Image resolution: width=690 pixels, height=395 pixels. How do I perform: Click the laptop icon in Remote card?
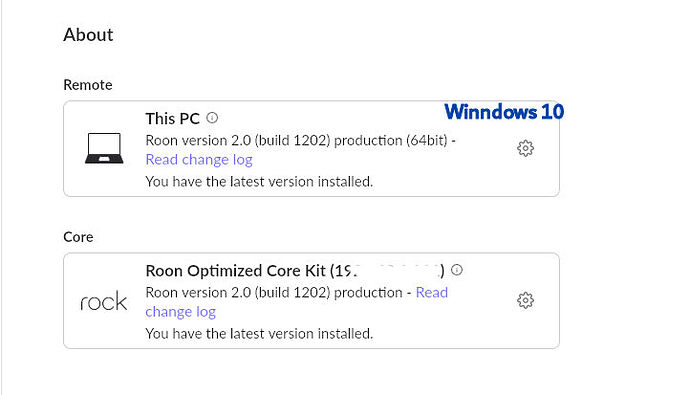point(104,148)
